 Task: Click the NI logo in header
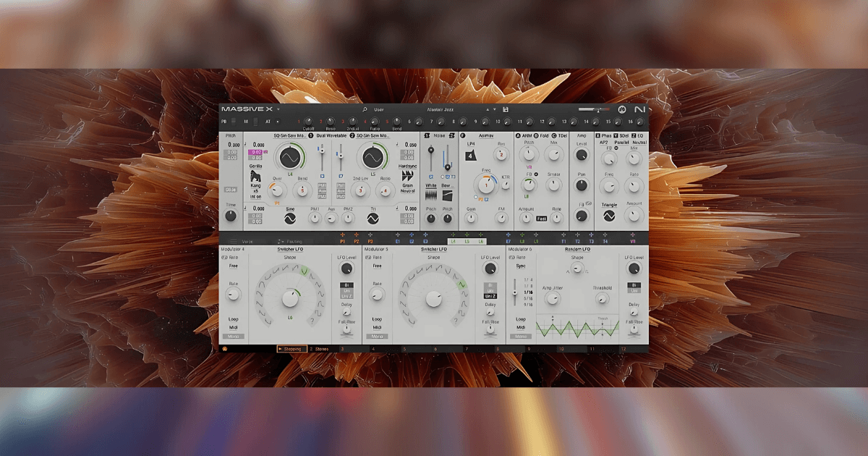(x=639, y=109)
